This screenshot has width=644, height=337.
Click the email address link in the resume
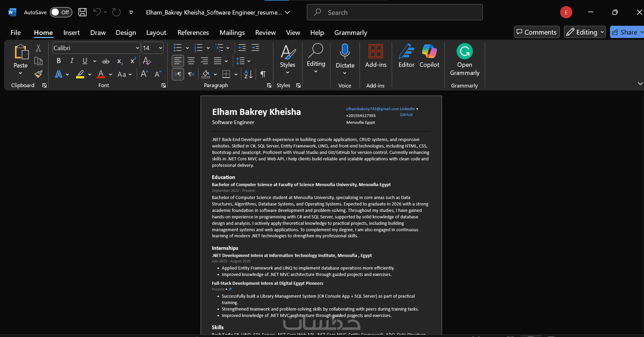pyautogui.click(x=373, y=109)
